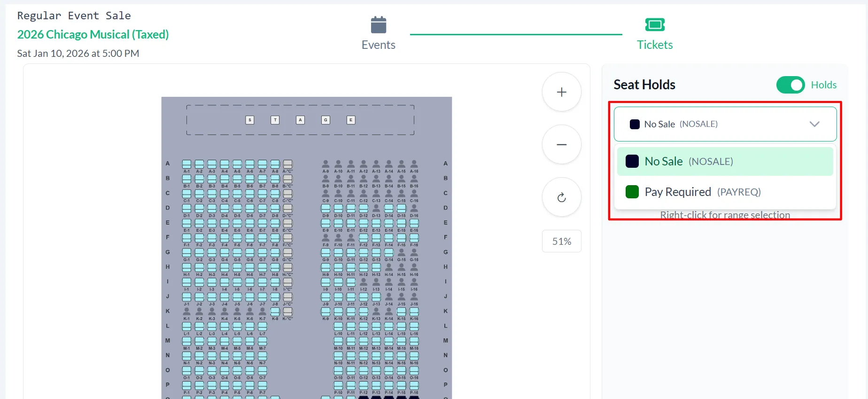
Task: Click occupied seat H-14 person icon
Action: pyautogui.click(x=389, y=267)
